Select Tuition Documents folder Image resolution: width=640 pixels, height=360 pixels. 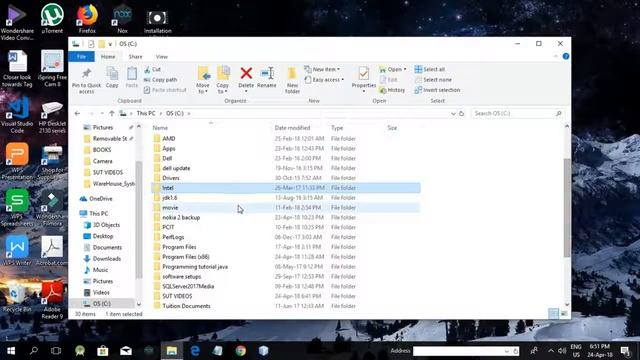(286, 306)
